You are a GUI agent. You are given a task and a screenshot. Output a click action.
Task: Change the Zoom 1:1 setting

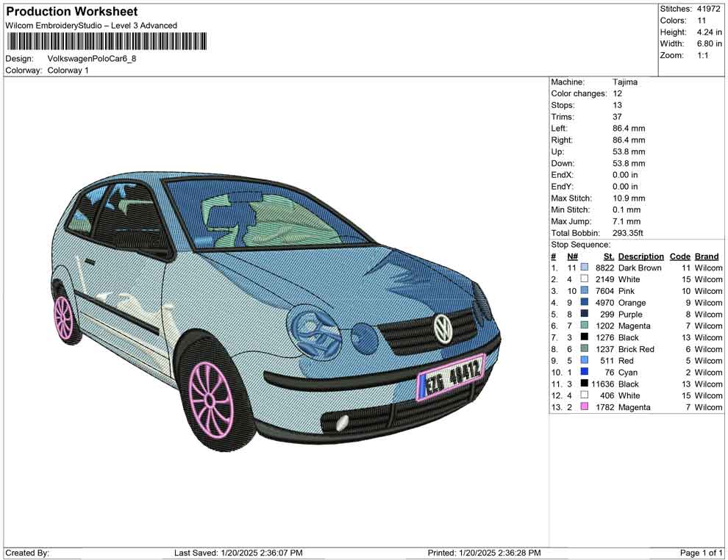[704, 54]
